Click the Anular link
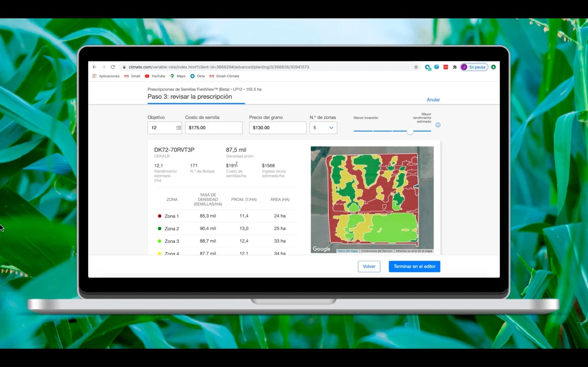Image resolution: width=588 pixels, height=367 pixels. tap(433, 100)
